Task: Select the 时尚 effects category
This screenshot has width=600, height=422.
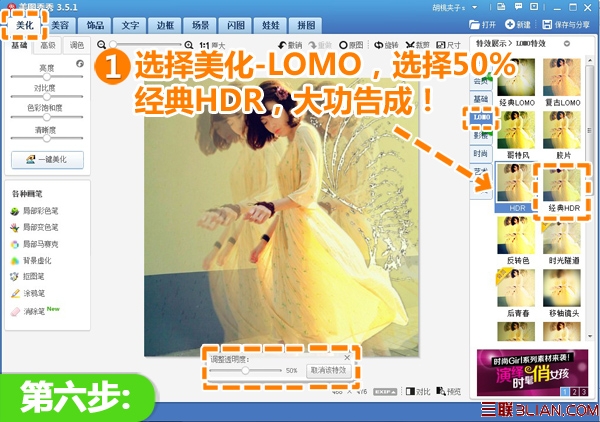Action: coord(481,153)
